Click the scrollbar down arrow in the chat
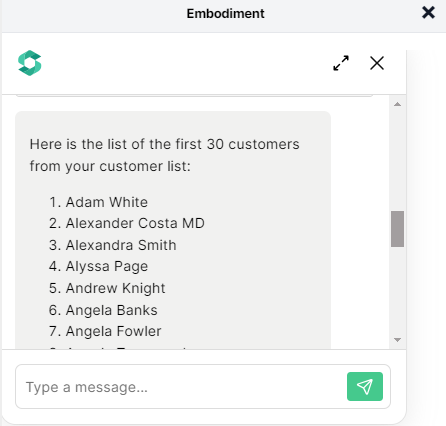The height and width of the screenshot is (426, 446). point(397,340)
